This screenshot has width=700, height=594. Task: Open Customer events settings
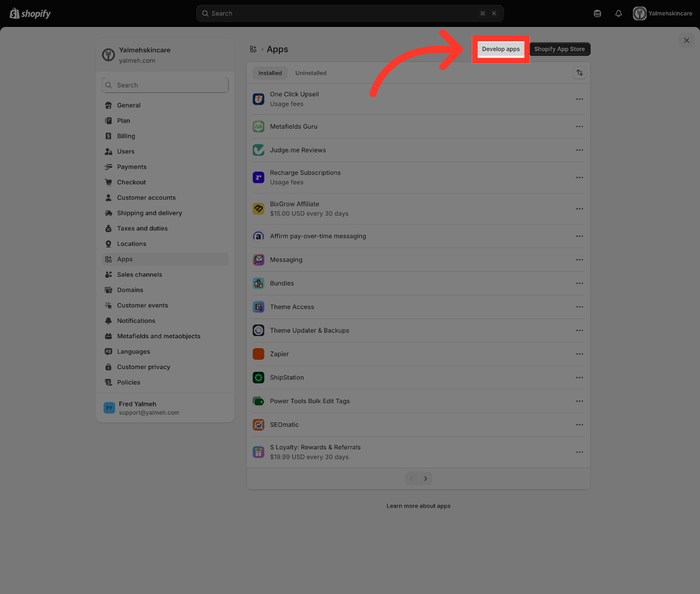[x=165, y=305]
